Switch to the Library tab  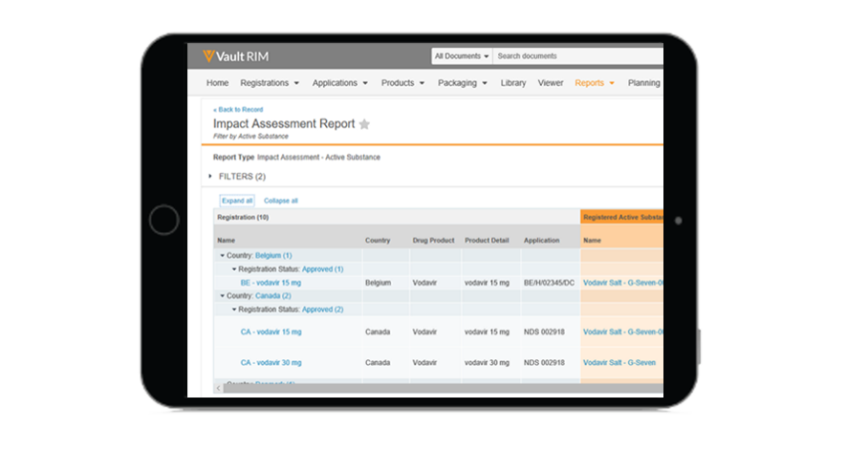[x=513, y=83]
